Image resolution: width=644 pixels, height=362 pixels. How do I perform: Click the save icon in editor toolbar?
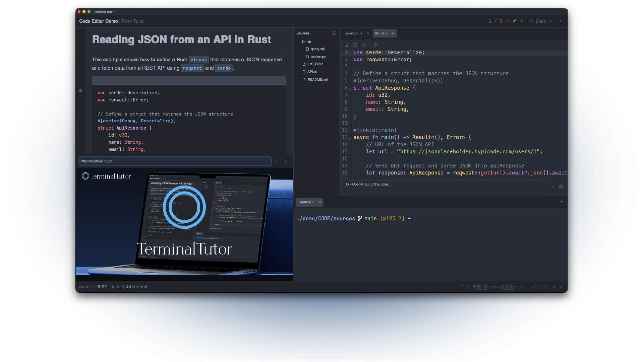click(x=364, y=45)
